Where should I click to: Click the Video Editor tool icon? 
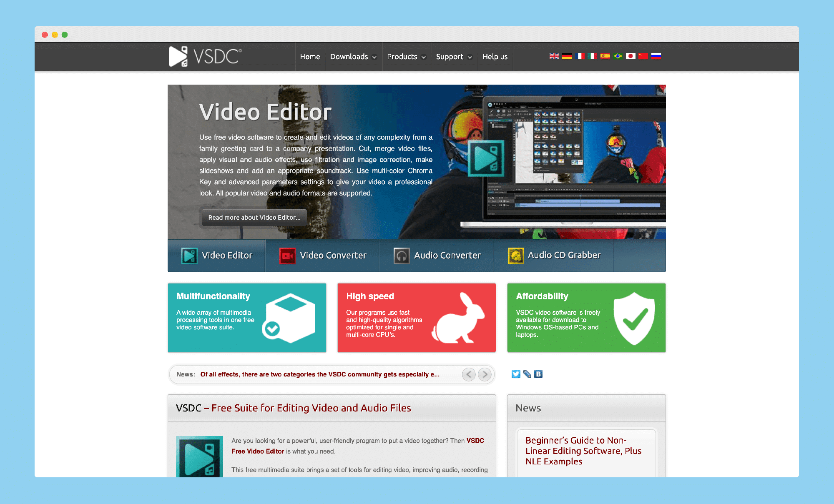(189, 255)
